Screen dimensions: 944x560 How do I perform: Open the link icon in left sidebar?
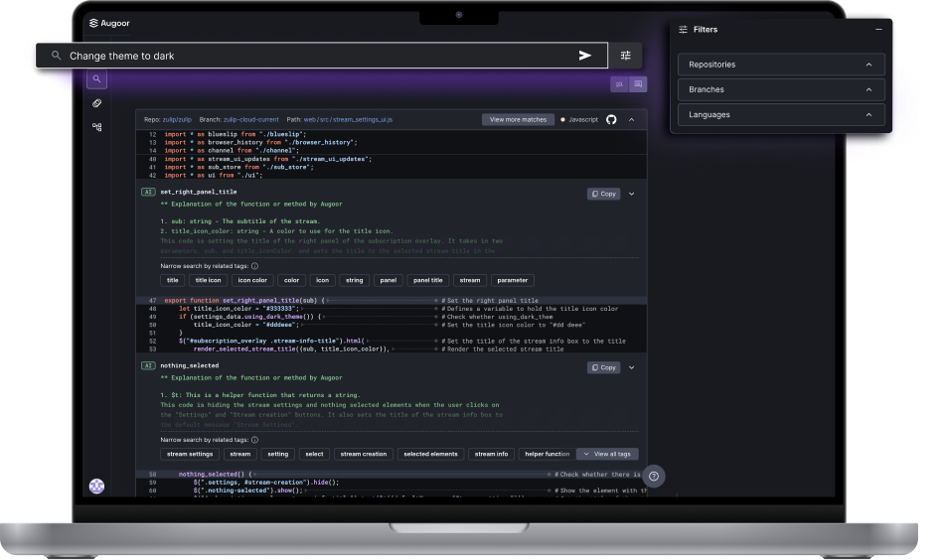[96, 103]
